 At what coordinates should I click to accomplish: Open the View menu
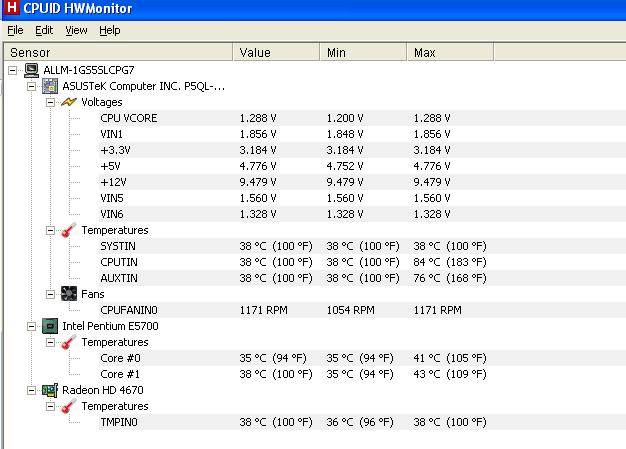76,30
